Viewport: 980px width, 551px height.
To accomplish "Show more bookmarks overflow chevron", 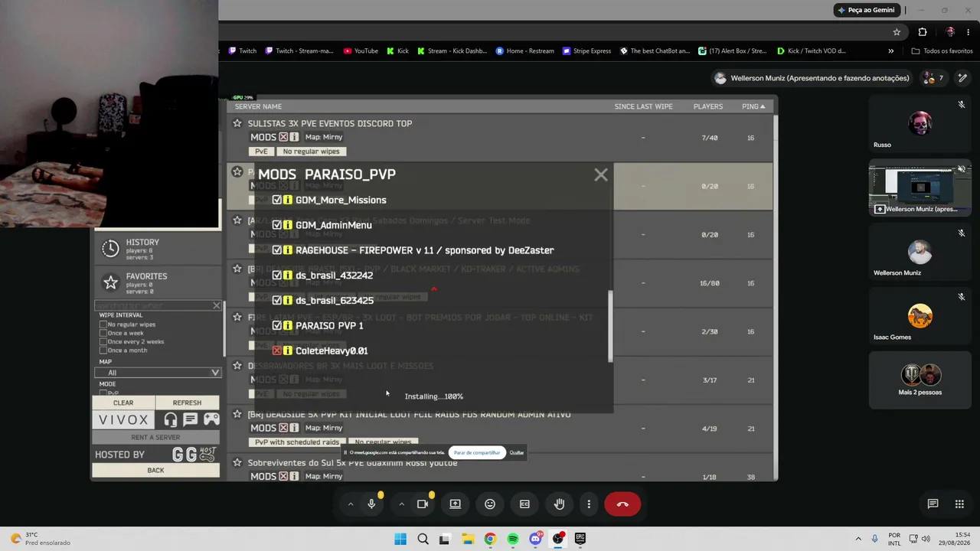I will pos(890,51).
